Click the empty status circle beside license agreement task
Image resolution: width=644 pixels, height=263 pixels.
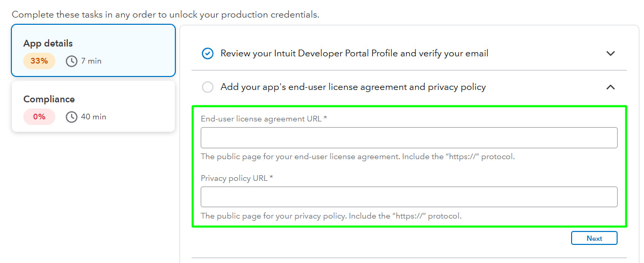pos(207,87)
